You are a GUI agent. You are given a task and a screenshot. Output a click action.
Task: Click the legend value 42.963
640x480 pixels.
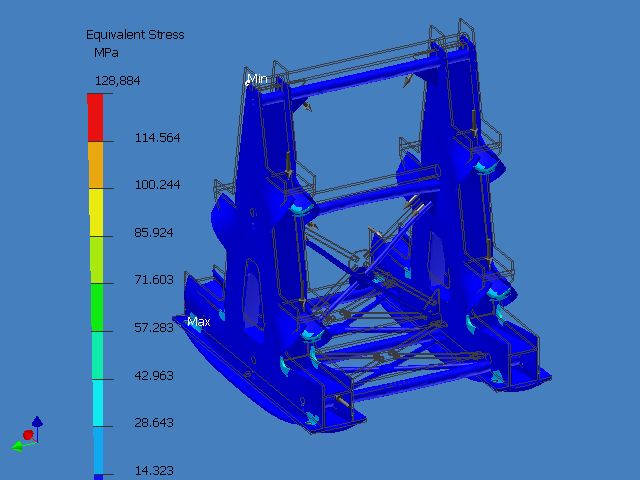coord(154,376)
